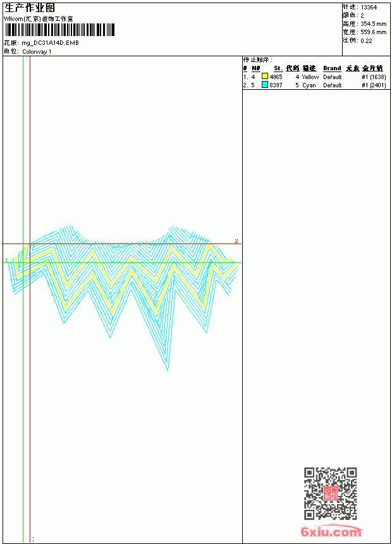Image resolution: width=392 pixels, height=544 pixels.
Task: Click the stitch count value 13364
Action: pyautogui.click(x=369, y=8)
